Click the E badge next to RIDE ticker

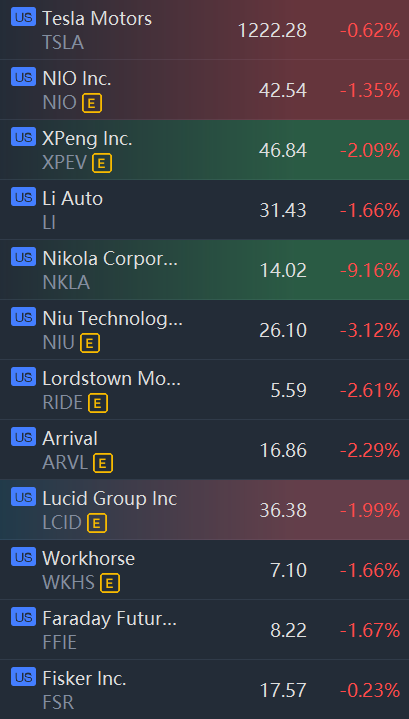click(98, 404)
